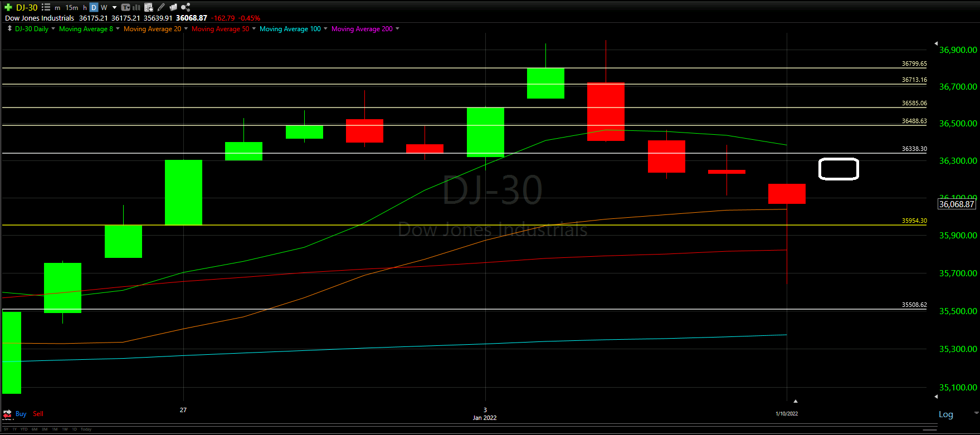Click the 36488.63 horizontal line label
The width and height of the screenshot is (980, 435).
914,121
